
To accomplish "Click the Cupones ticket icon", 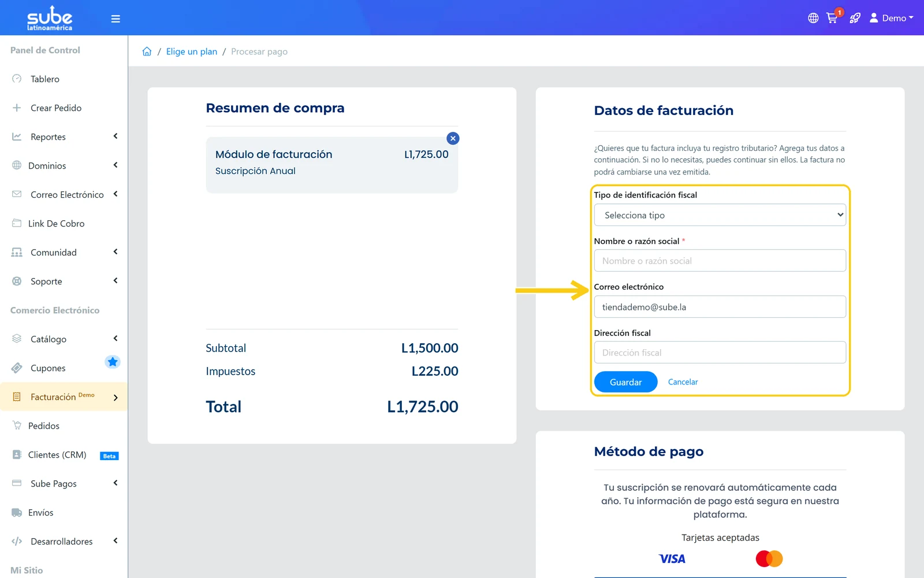I will tap(17, 368).
